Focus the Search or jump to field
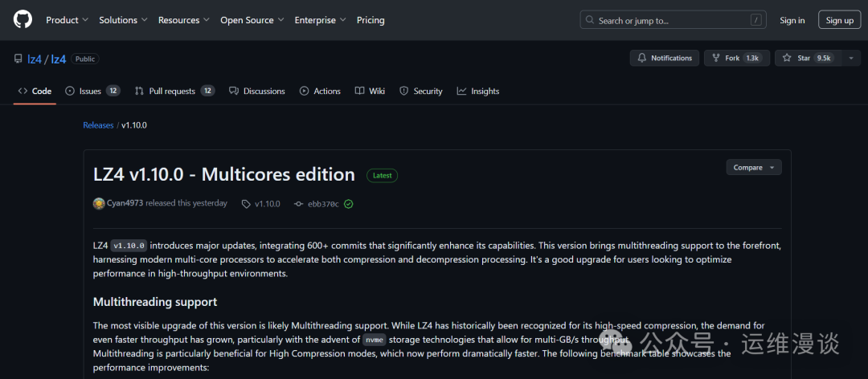This screenshot has height=379, width=868. tap(674, 20)
